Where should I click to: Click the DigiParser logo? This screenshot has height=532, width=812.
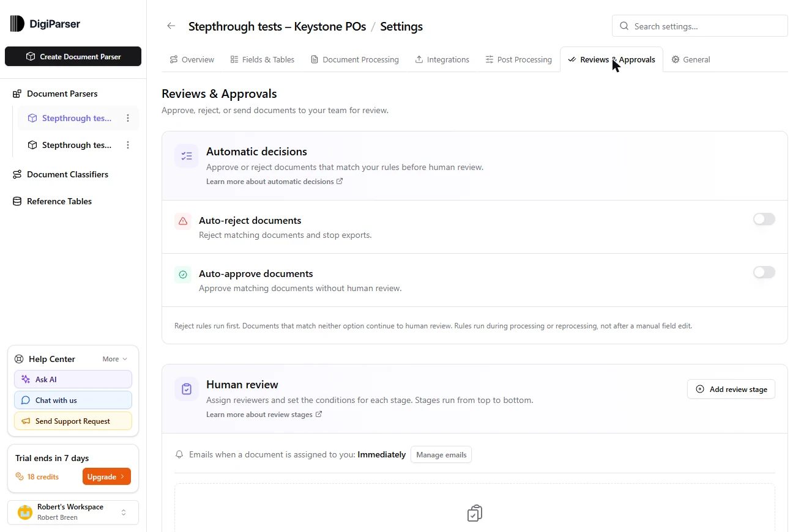45,24
